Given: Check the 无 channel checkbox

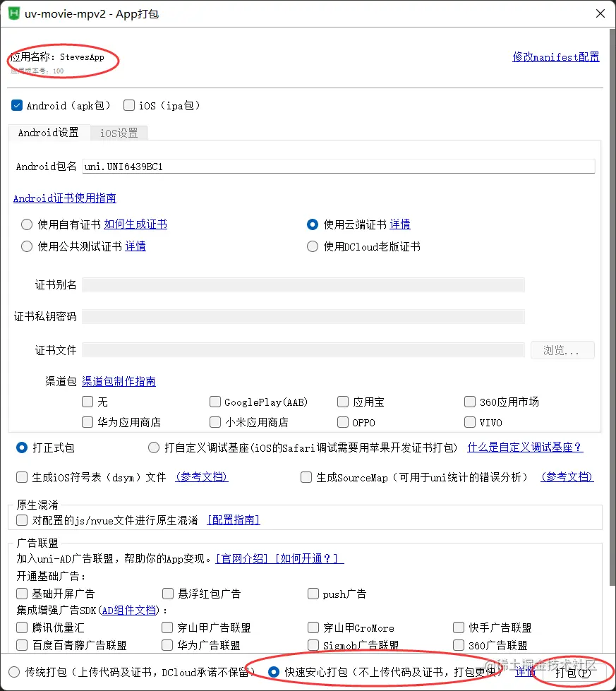Looking at the screenshot, I should click(87, 402).
